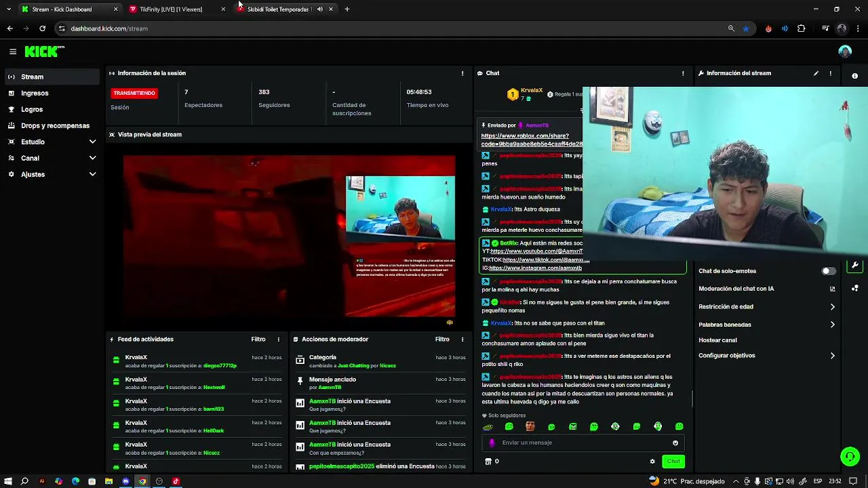Viewport: 868px width, 488px height.
Task: Click the shop icon next to 0
Action: [488, 462]
